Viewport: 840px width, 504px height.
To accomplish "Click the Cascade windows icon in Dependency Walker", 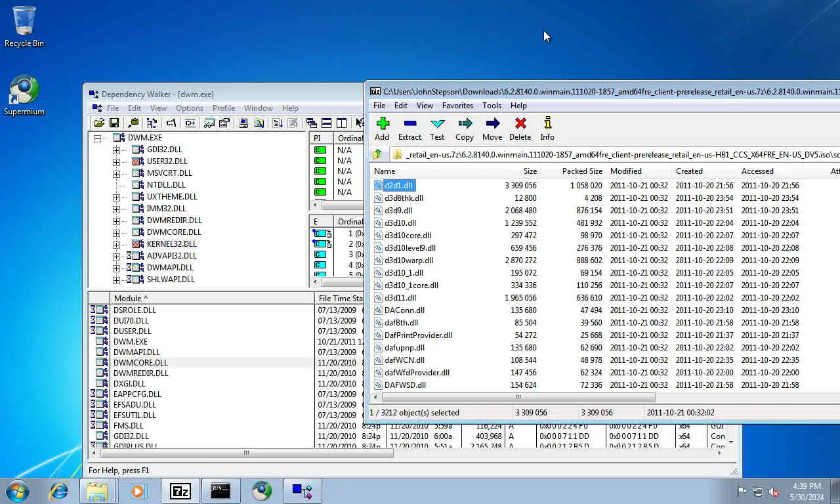I will pos(312,123).
